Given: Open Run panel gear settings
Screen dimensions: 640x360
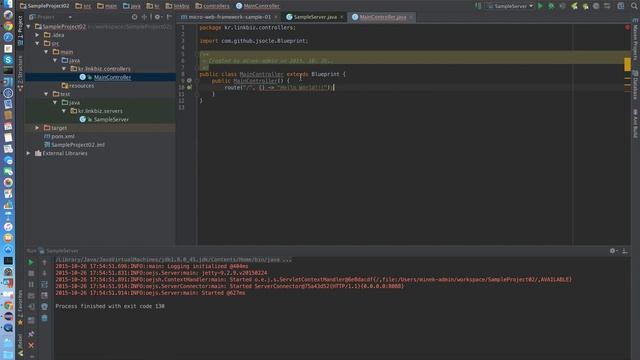Looking at the screenshot, I should pyautogui.click(x=613, y=251).
